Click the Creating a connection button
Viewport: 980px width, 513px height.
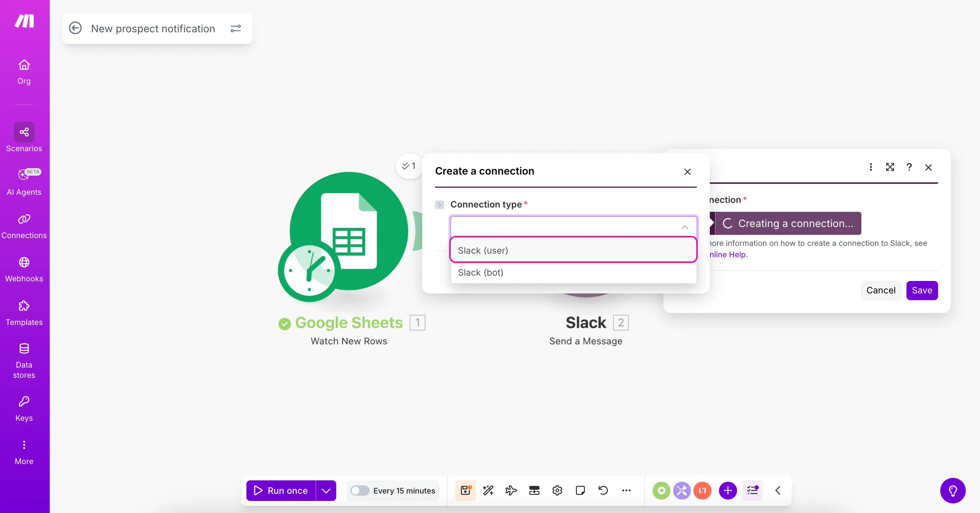pyautogui.click(x=788, y=224)
